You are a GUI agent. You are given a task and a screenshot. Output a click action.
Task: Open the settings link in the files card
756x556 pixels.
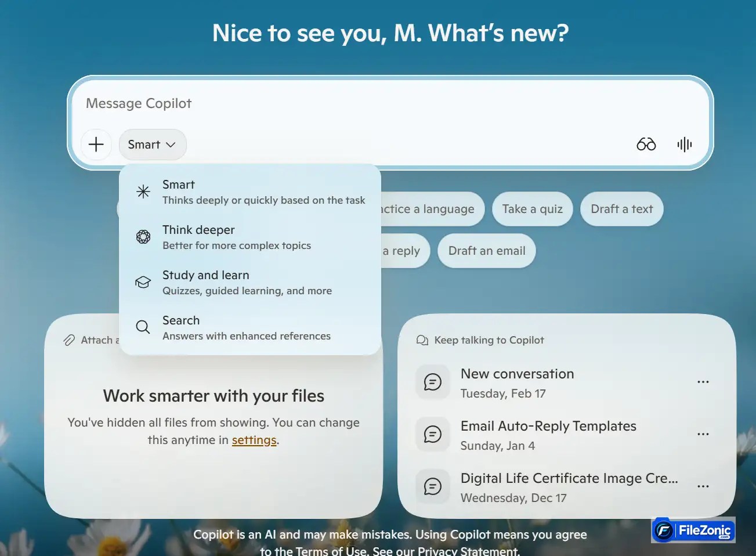point(254,440)
